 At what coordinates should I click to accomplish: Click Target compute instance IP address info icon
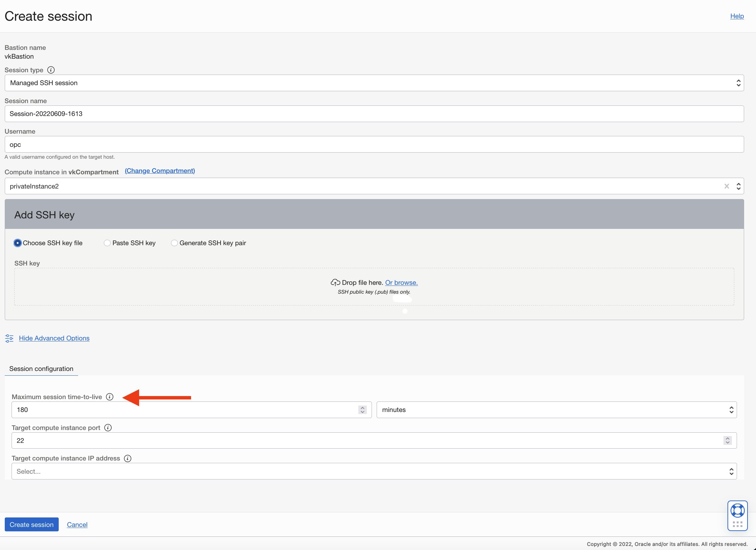128,458
